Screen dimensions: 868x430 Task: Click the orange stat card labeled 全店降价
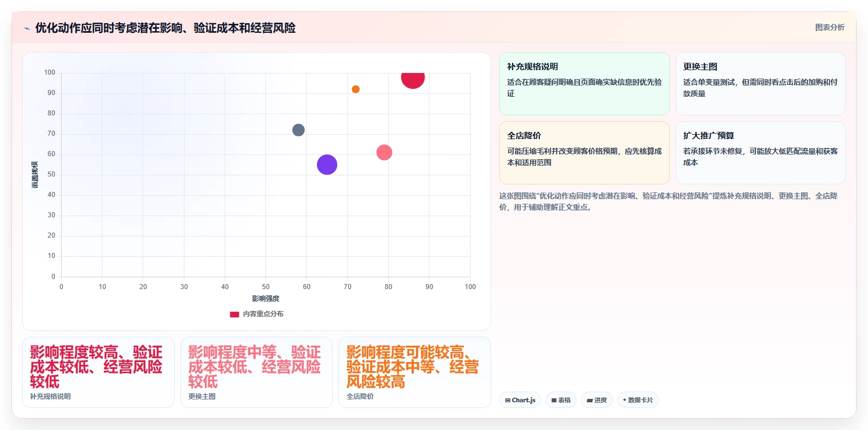[415, 372]
